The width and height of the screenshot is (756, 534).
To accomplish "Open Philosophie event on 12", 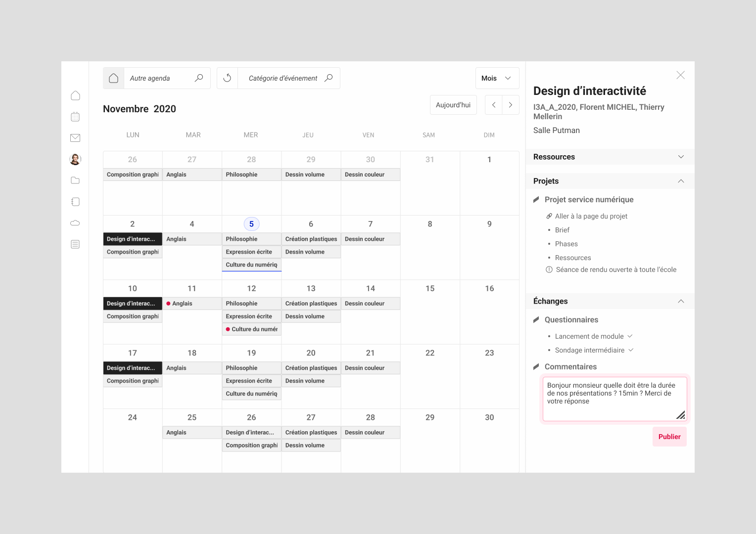I will tap(251, 304).
